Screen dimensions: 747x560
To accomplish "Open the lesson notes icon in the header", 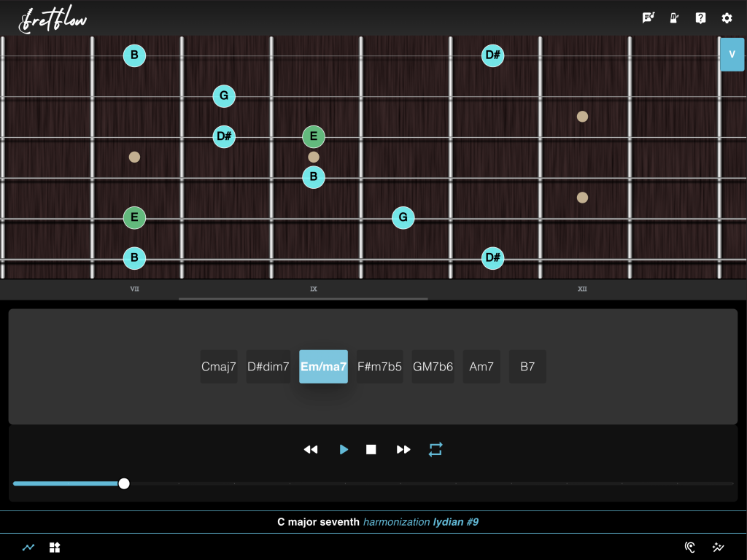I will [649, 18].
